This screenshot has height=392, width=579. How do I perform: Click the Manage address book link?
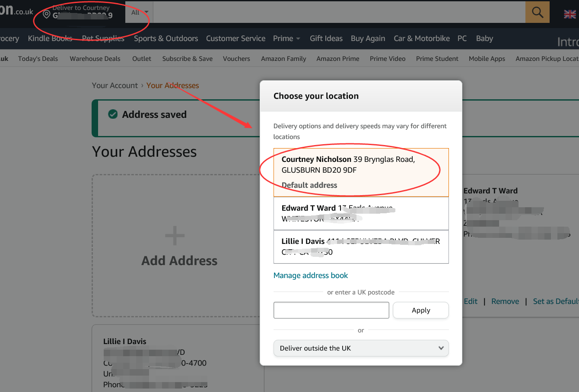311,275
